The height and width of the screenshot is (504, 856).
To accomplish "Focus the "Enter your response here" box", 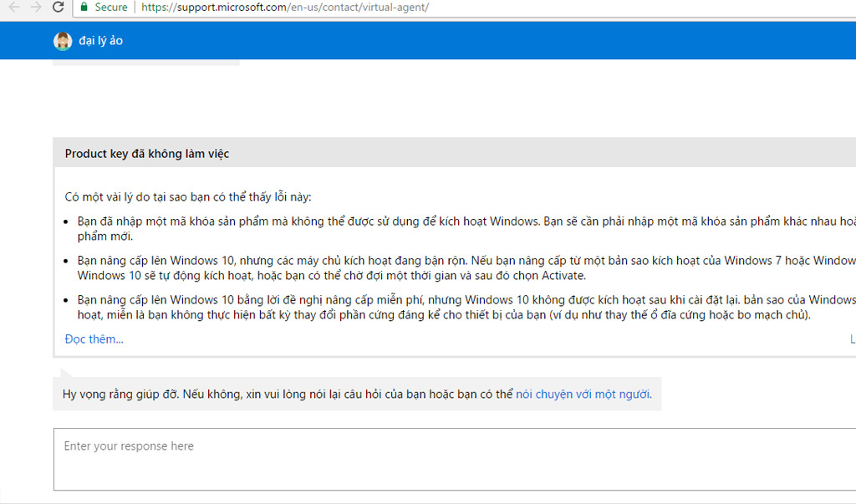I will 451,459.
